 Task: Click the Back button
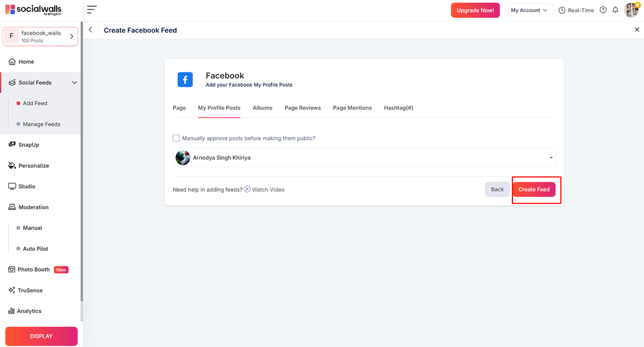tap(497, 189)
